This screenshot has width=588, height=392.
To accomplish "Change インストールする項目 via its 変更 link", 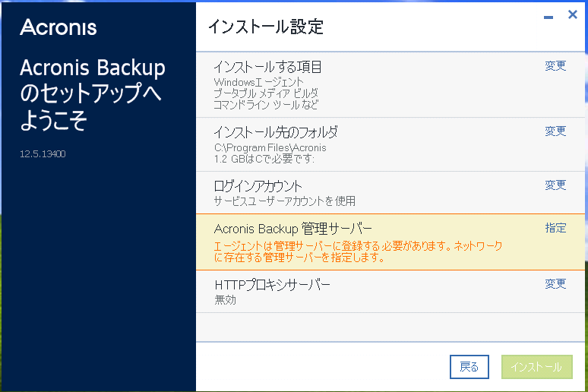I will (x=555, y=65).
